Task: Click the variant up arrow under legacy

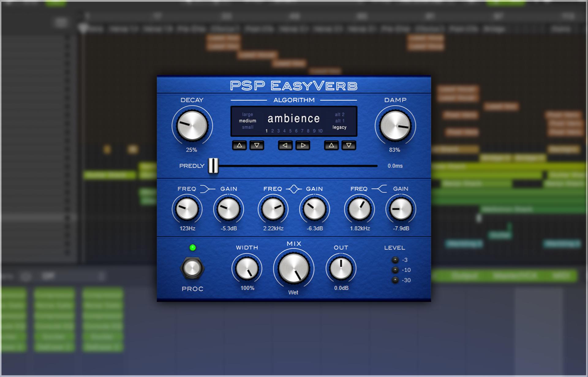Action: pos(331,145)
